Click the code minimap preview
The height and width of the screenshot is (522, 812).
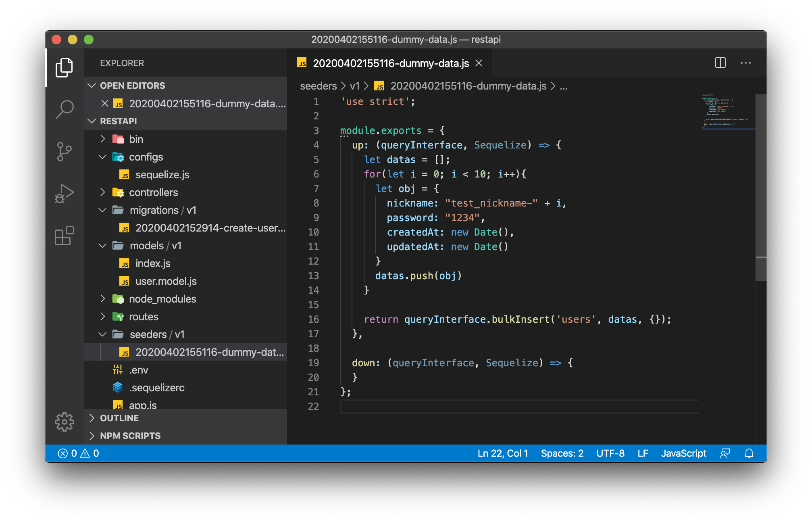click(726, 111)
